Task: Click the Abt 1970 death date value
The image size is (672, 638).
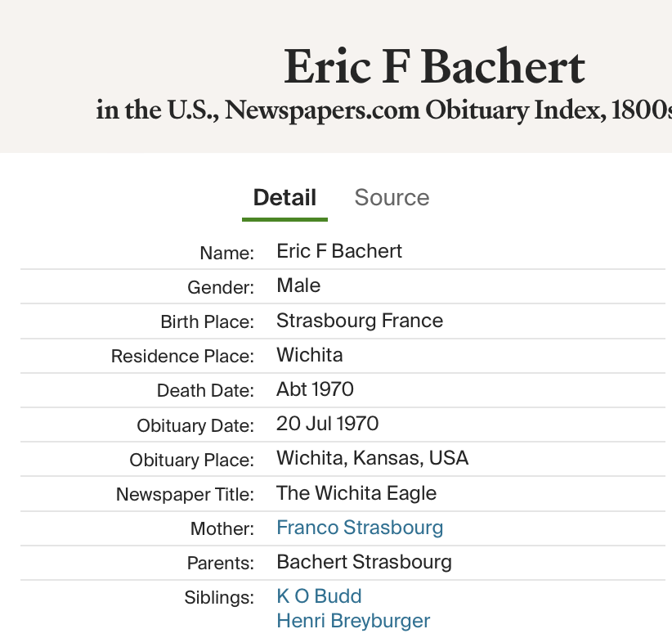Action: point(315,389)
